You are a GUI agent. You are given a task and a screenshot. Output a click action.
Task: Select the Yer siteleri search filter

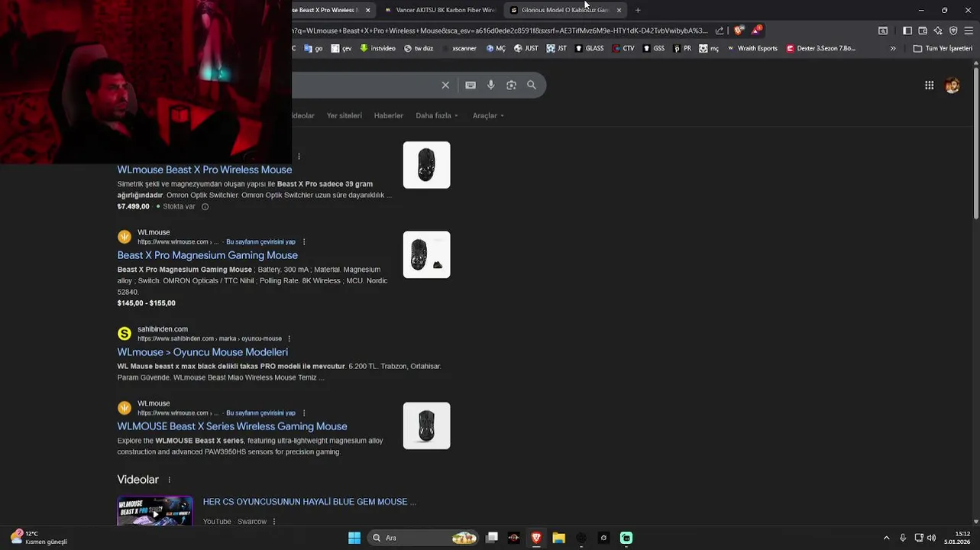click(x=344, y=115)
